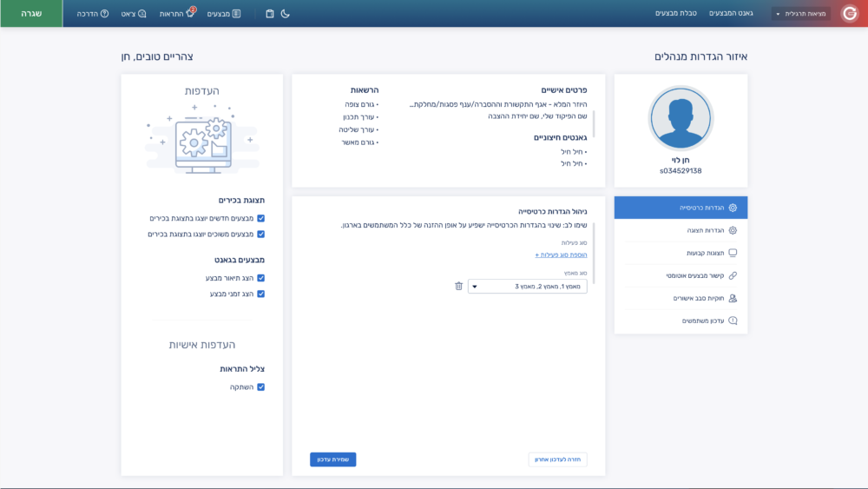868x489 pixels.
Task: Click the עורך שליטה permission entry
Action: [358, 129]
